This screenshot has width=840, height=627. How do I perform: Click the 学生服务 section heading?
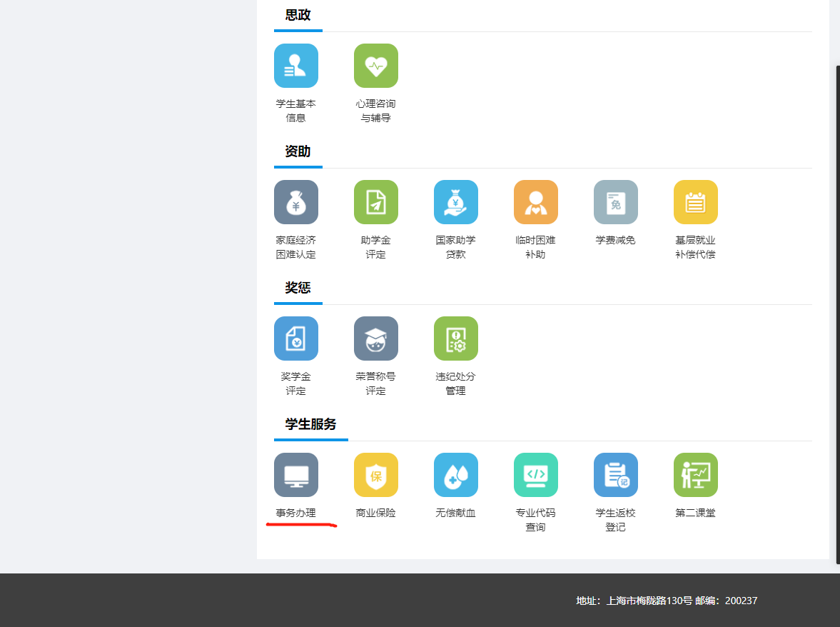(x=310, y=424)
